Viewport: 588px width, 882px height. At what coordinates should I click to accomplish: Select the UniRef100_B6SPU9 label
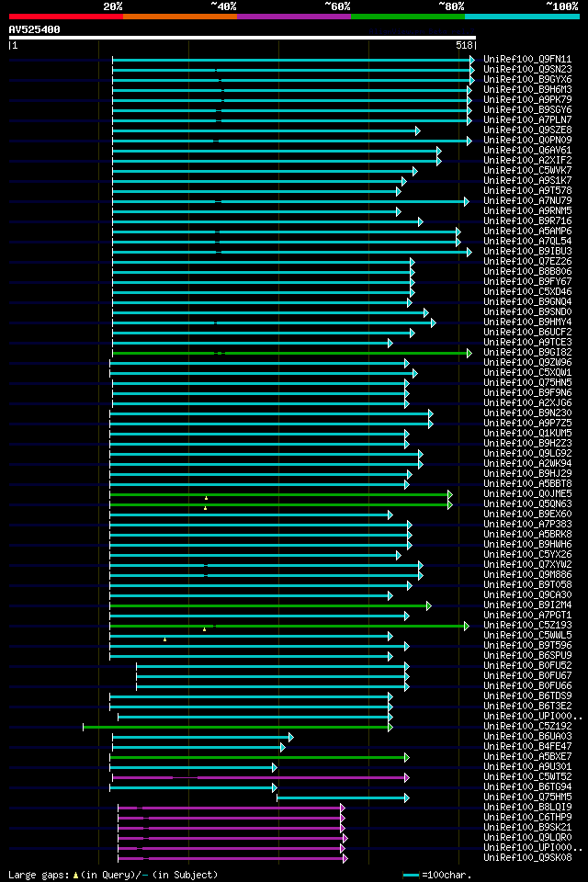point(527,656)
